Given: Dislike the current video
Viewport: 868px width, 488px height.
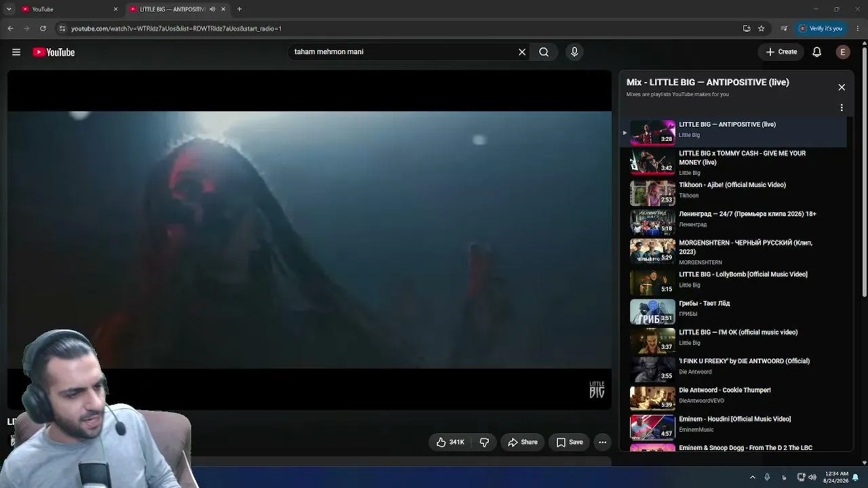Looking at the screenshot, I should coord(484,443).
